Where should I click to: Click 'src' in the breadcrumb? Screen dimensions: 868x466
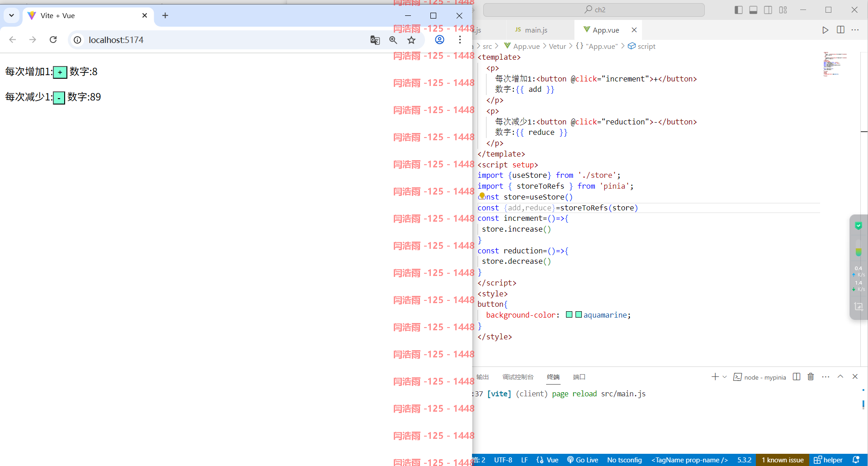pos(487,46)
